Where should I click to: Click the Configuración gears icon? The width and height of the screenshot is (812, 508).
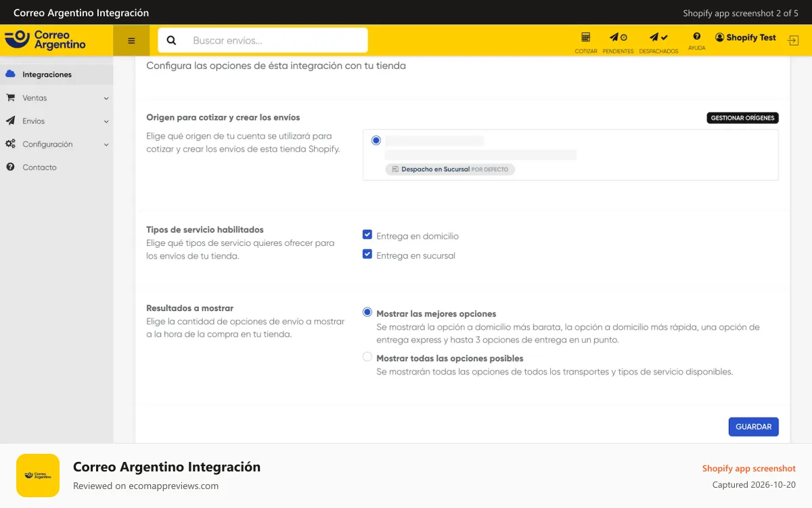[x=10, y=144]
